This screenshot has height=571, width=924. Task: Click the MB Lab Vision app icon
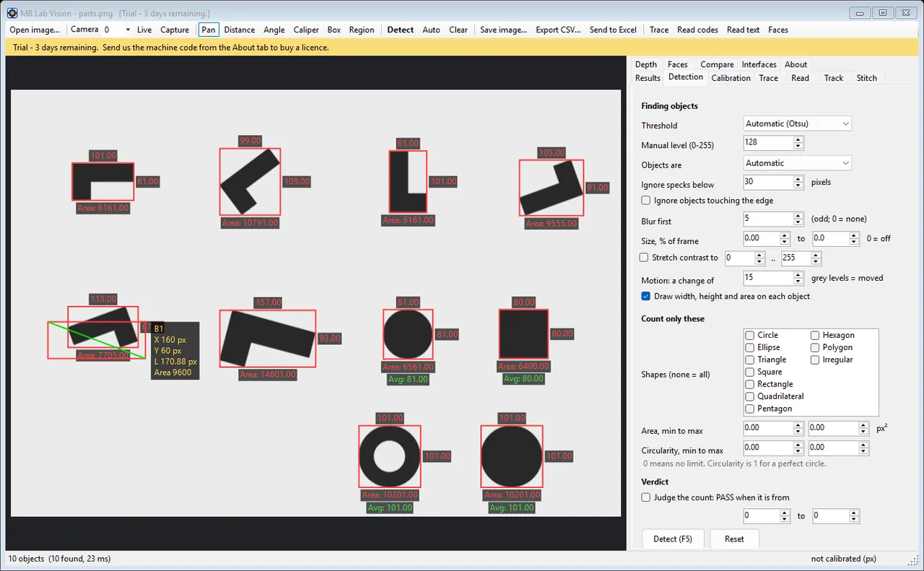12,12
